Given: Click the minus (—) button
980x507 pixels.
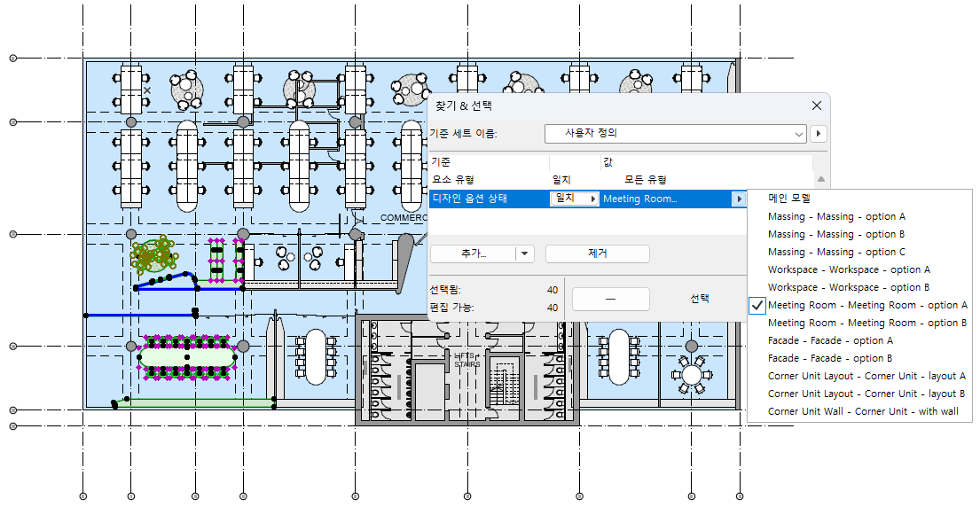Looking at the screenshot, I should [x=611, y=299].
